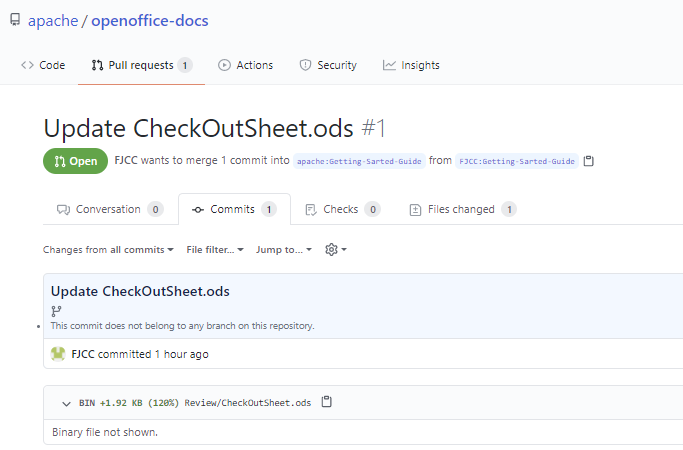Click the Conversation speech-bubble icon
The image size is (683, 450).
click(63, 210)
